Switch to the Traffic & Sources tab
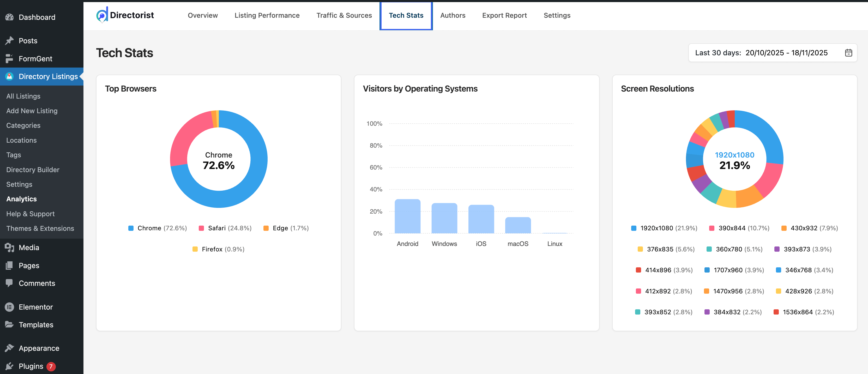The width and height of the screenshot is (868, 374). [344, 15]
